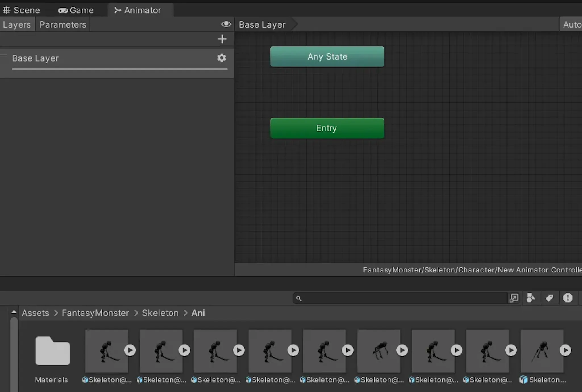The image size is (582, 392).
Task: Open the Layers tab in Animator
Action: [17, 24]
